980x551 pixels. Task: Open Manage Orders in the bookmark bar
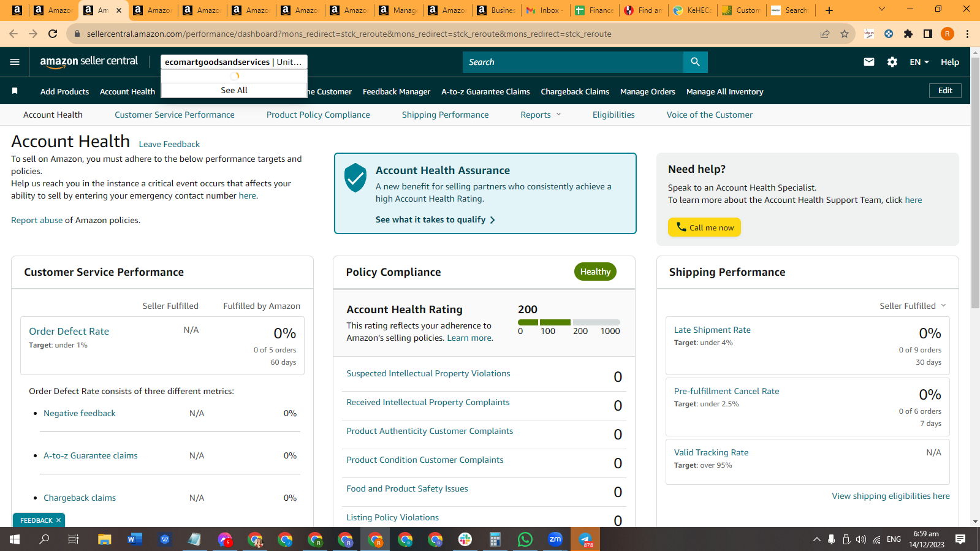click(648, 91)
